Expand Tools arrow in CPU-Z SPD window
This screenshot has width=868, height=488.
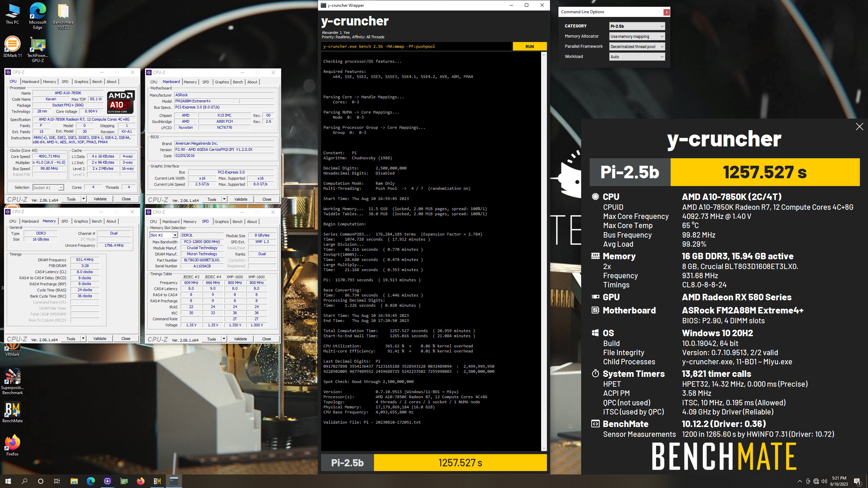point(224,339)
